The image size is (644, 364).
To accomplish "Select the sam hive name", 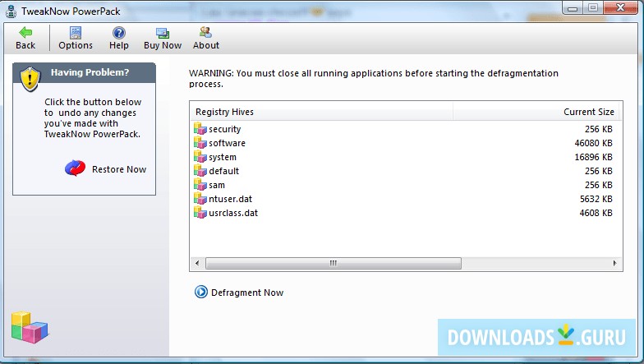I will 217,185.
